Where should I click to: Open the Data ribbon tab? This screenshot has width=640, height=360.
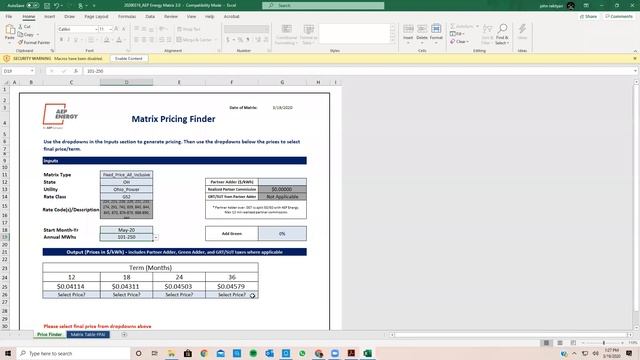click(x=150, y=17)
